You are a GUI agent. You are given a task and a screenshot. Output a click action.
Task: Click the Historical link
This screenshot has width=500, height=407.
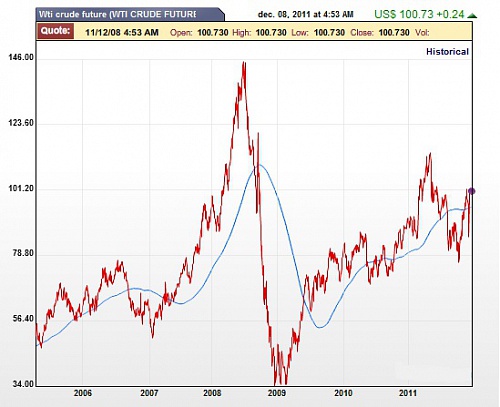tap(447, 52)
